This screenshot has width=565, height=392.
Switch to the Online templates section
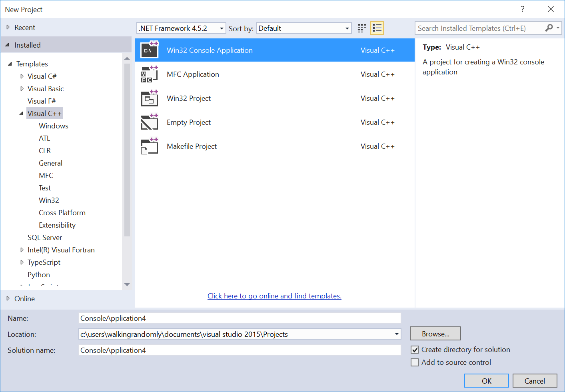[x=24, y=298]
